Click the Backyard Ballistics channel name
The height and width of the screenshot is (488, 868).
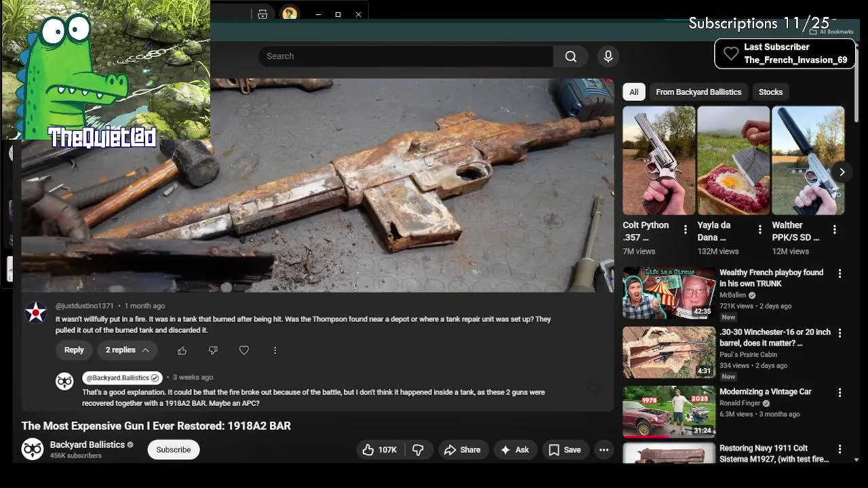click(87, 445)
